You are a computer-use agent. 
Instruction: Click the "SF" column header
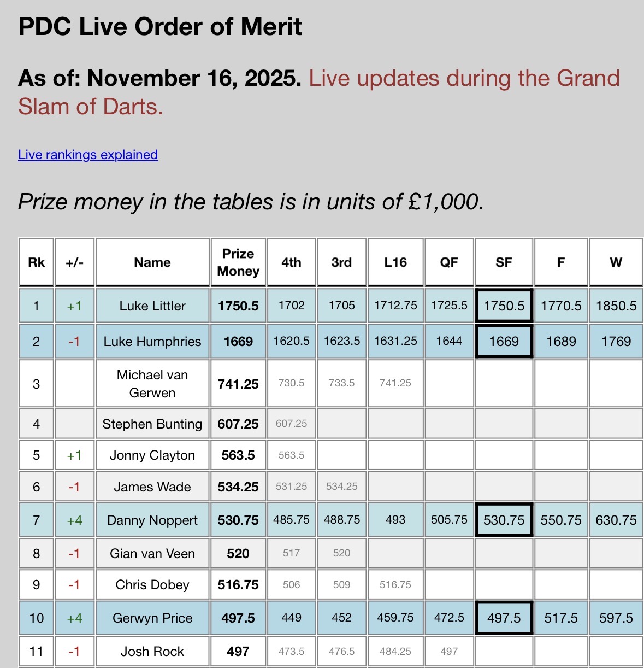tap(504, 262)
